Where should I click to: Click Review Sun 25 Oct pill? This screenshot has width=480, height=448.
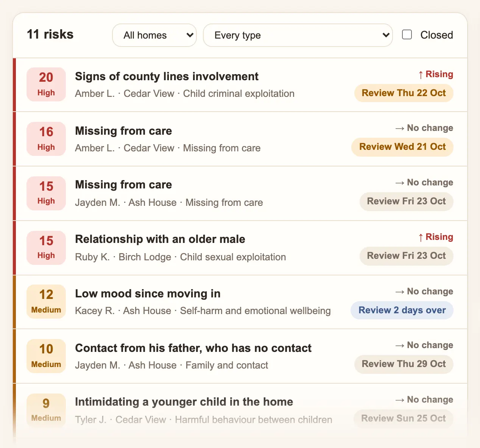[404, 418]
